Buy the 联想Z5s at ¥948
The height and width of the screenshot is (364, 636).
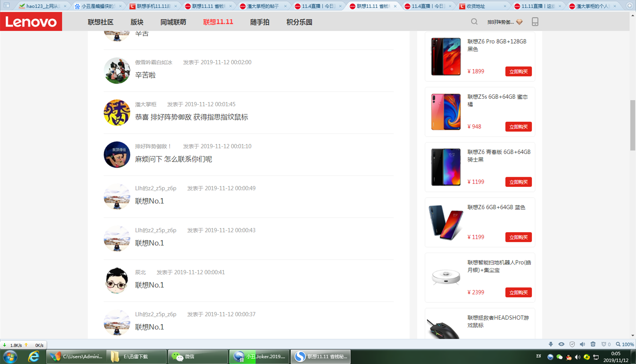click(518, 127)
